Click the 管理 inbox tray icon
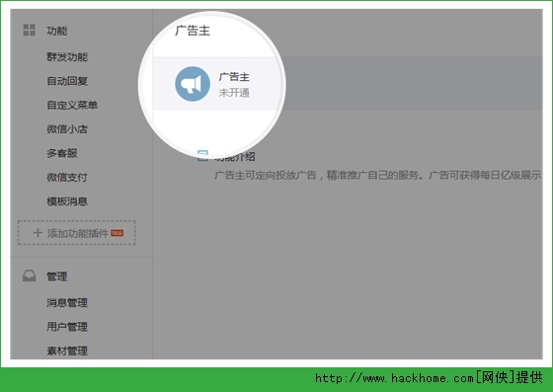The width and height of the screenshot is (553, 392). 30,276
